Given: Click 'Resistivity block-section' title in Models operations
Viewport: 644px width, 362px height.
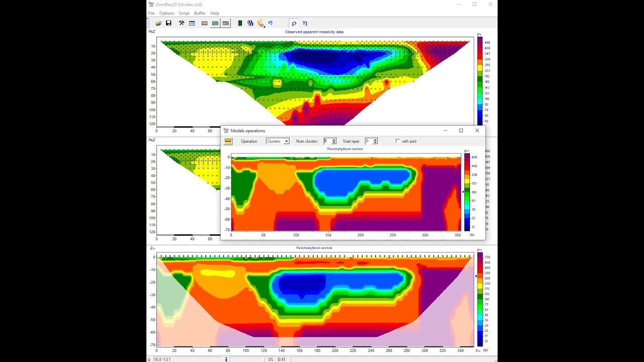Looking at the screenshot, I should coord(345,149).
